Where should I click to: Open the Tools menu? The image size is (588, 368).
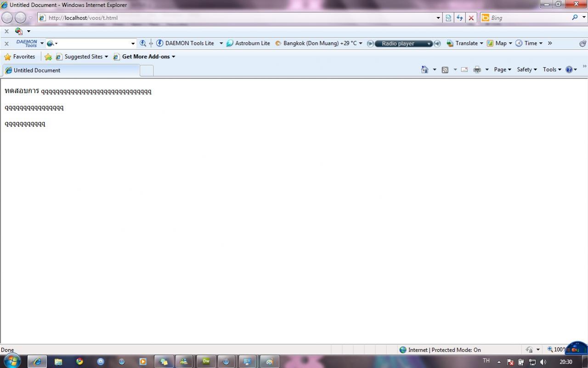552,69
